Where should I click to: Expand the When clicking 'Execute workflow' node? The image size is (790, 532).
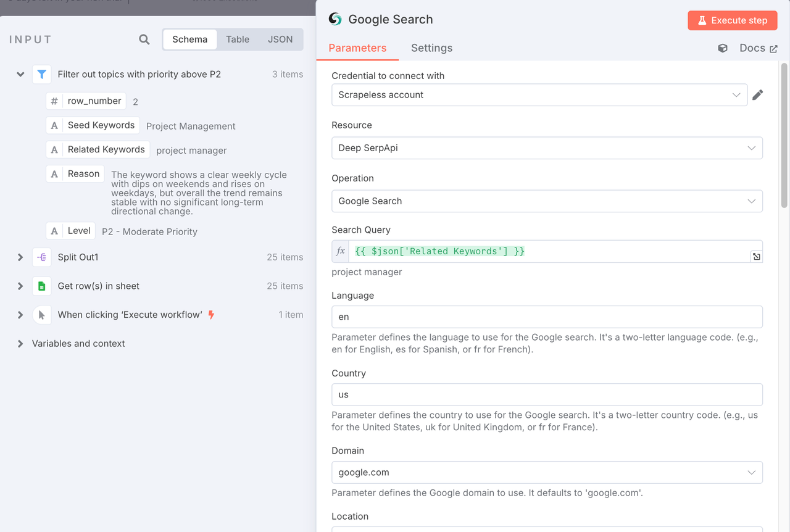coord(20,315)
